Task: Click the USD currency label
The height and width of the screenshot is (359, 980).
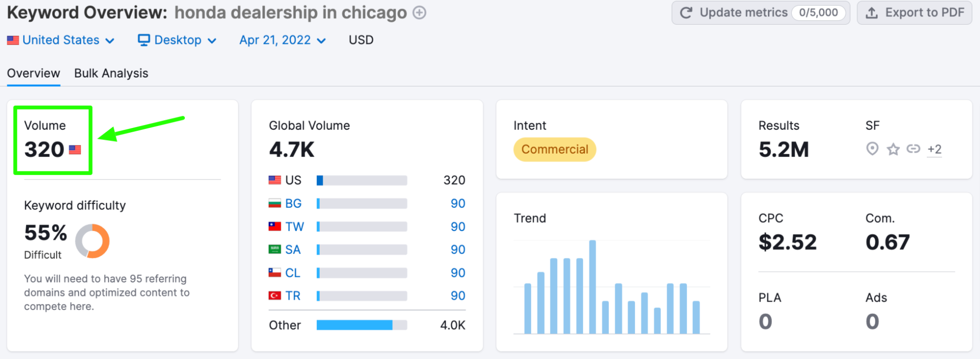Action: pyautogui.click(x=361, y=40)
